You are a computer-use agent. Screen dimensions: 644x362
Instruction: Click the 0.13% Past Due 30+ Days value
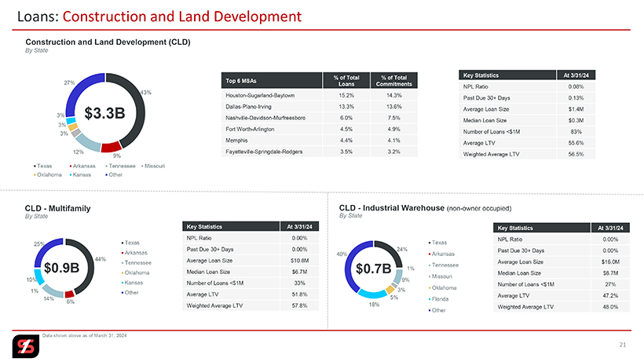tap(576, 98)
